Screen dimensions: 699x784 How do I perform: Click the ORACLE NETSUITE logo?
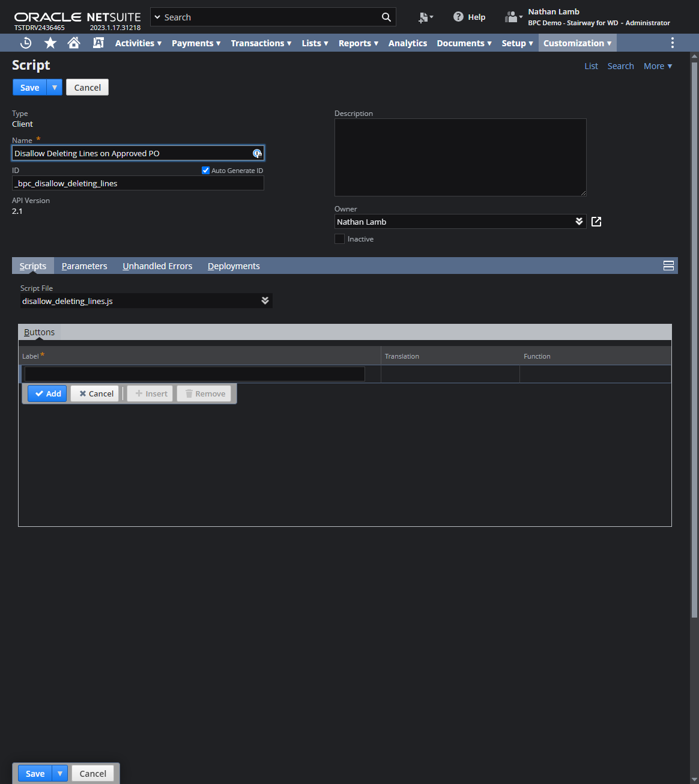[x=77, y=17]
